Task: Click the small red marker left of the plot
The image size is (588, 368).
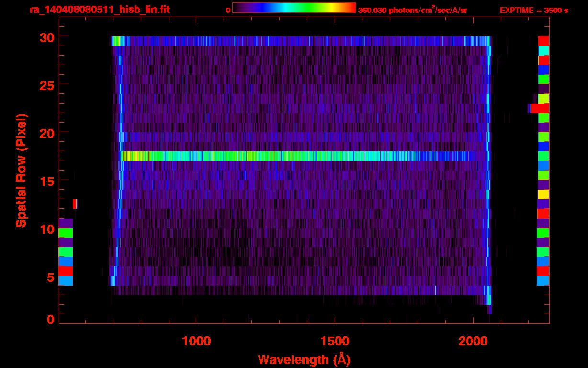Action: click(x=75, y=204)
